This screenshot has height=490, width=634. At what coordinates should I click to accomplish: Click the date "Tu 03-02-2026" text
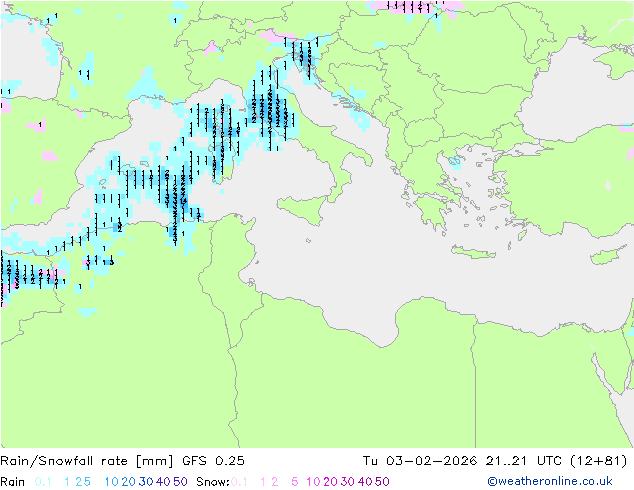coord(420,461)
